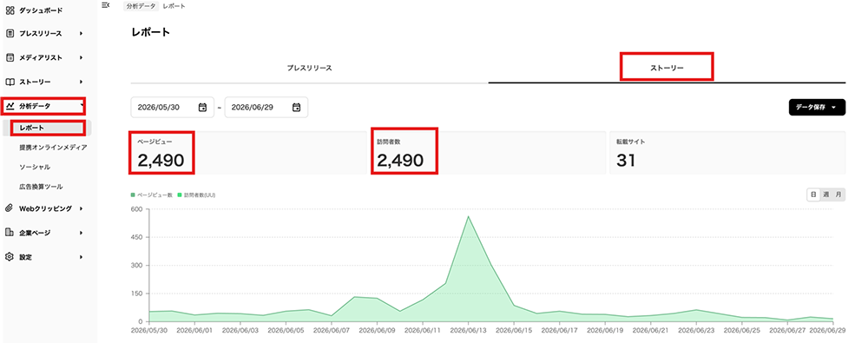Screen dimensions: 868x343
Task: Click the 分析データ chart icon
Action: click(x=10, y=105)
